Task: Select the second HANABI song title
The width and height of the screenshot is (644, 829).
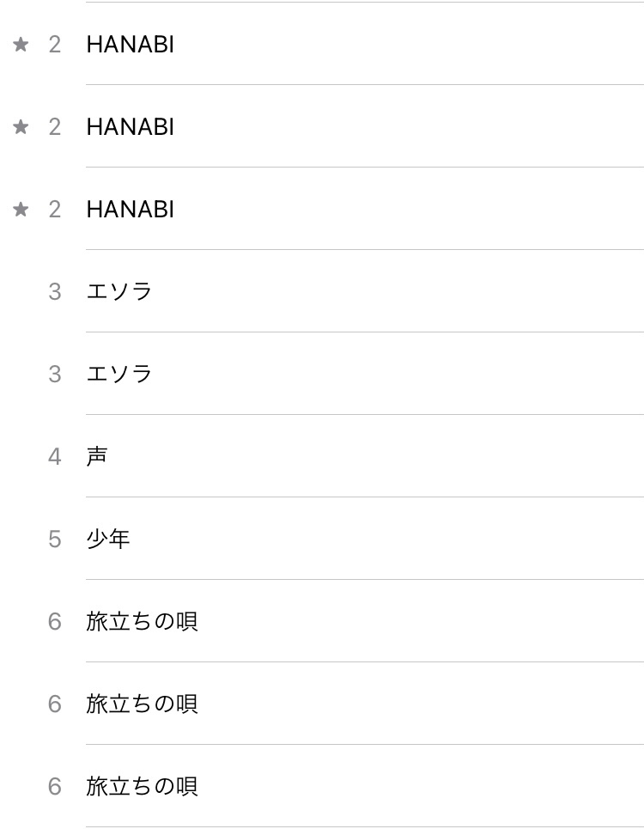Action: pos(130,127)
